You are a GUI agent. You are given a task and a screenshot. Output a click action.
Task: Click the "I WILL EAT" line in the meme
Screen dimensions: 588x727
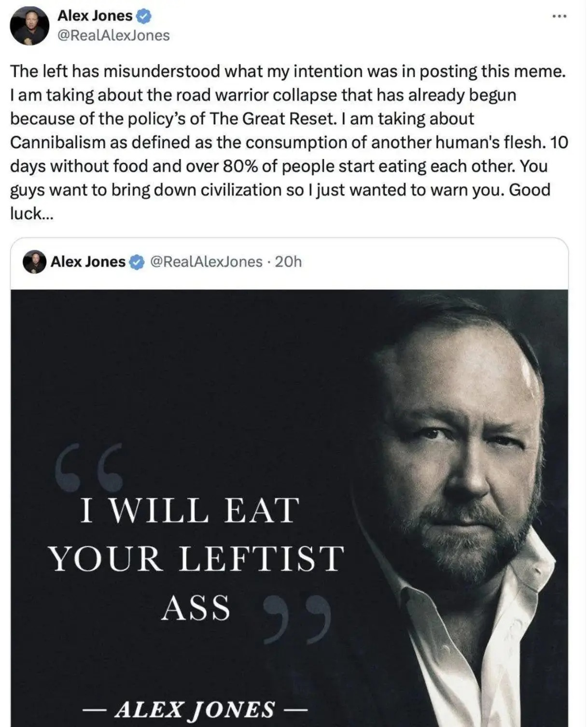190,511
